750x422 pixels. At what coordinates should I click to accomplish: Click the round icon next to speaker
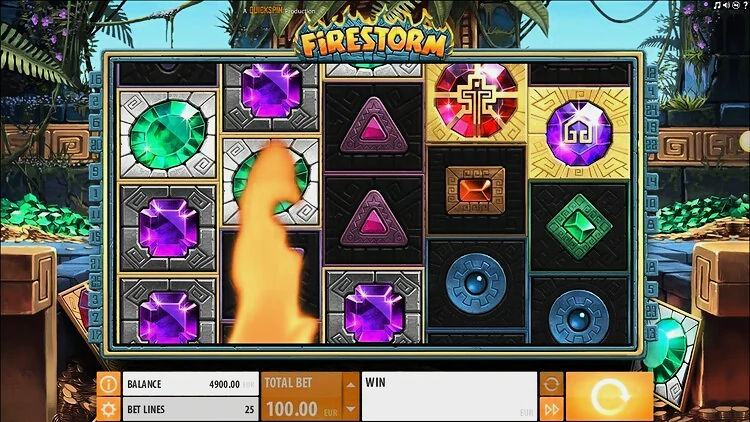(736, 5)
